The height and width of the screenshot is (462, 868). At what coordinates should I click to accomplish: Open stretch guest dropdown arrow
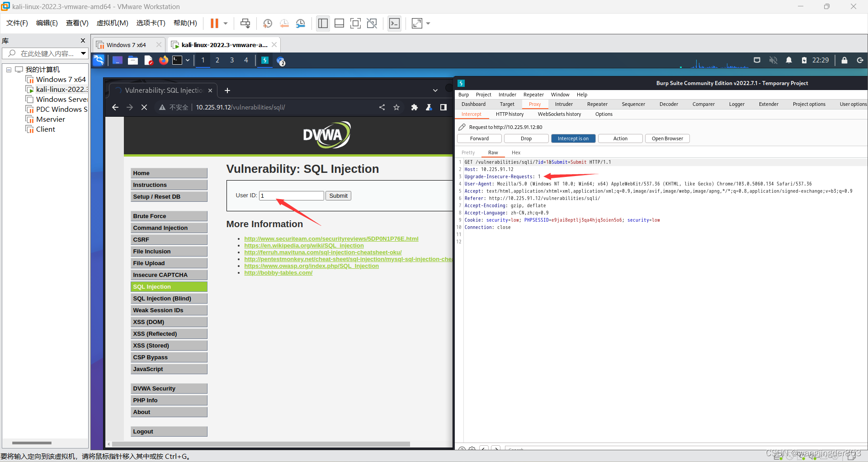428,24
